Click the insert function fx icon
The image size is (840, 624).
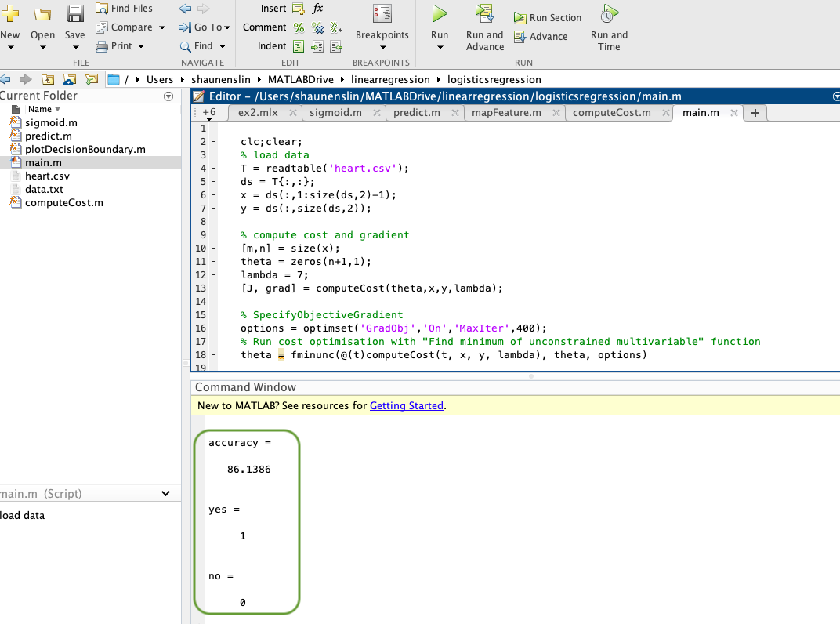[x=317, y=8]
